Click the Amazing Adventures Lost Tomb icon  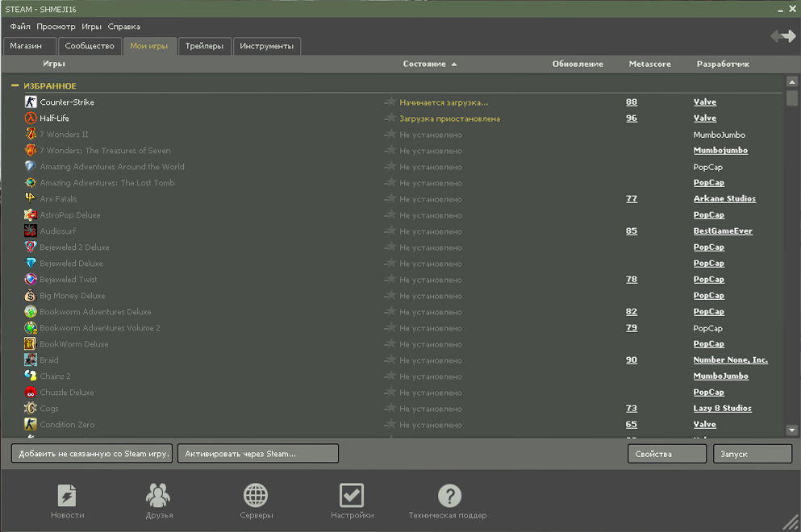coord(31,183)
